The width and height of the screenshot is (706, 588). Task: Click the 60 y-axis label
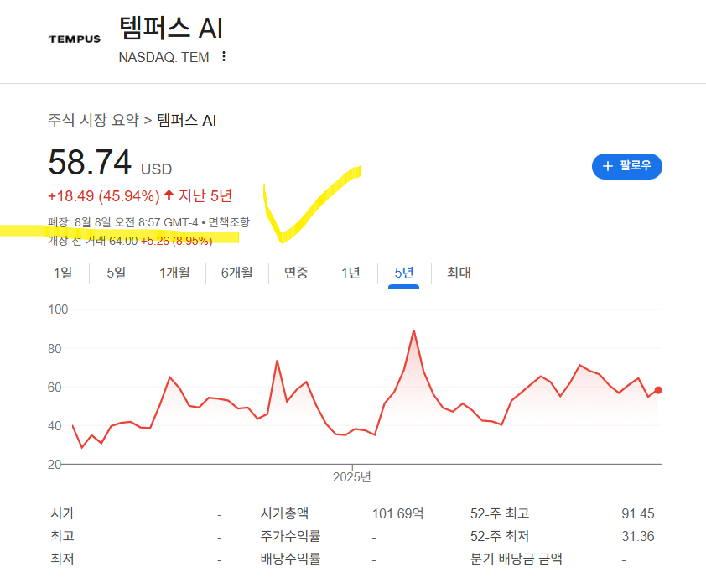pyautogui.click(x=55, y=388)
